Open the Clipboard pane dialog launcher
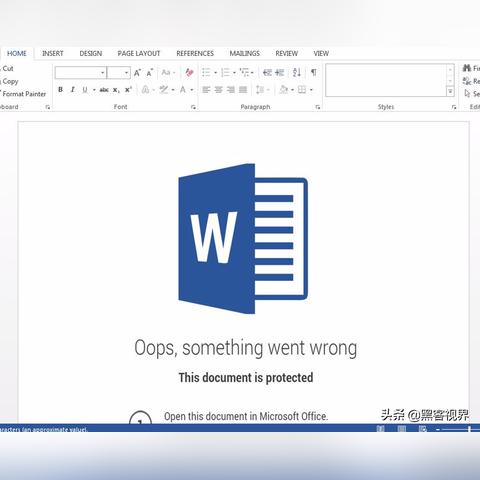 pos(48,107)
